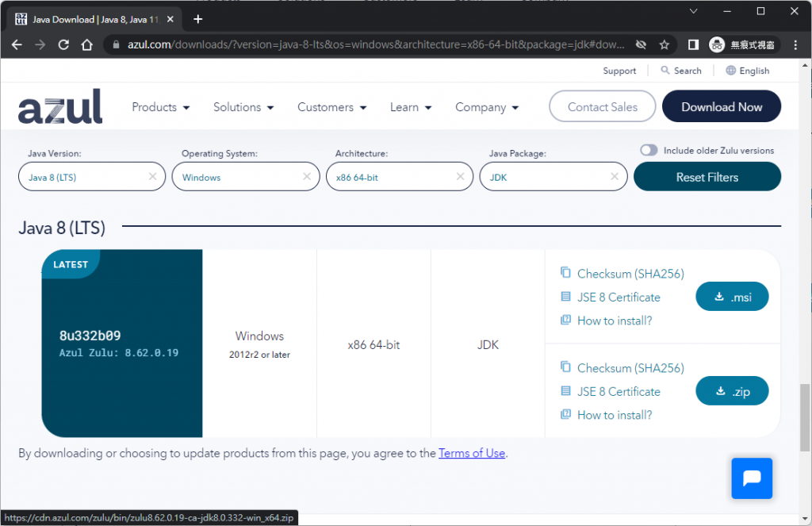Open the Operating System dropdown
Screen dimensions: 812x526
246,177
